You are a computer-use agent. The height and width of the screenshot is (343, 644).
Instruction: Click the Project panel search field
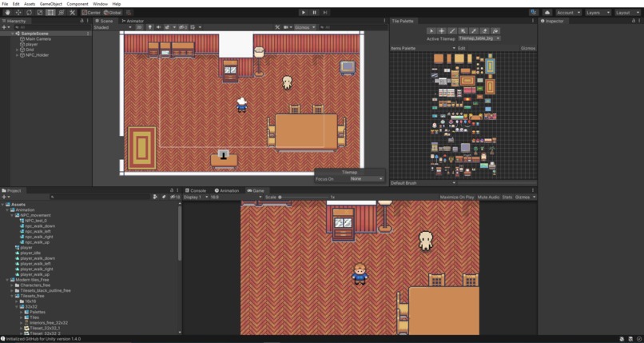pyautogui.click(x=100, y=197)
